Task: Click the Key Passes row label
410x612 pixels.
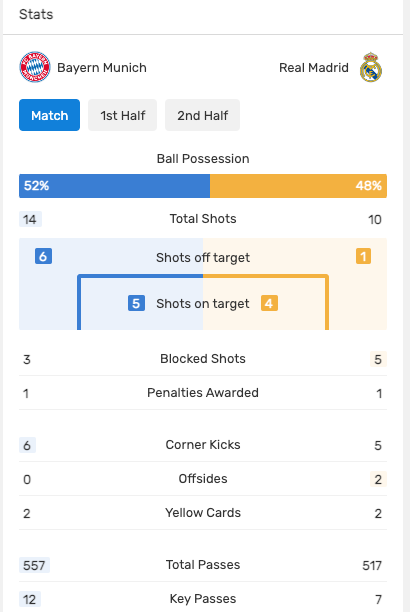Action: [x=203, y=599]
